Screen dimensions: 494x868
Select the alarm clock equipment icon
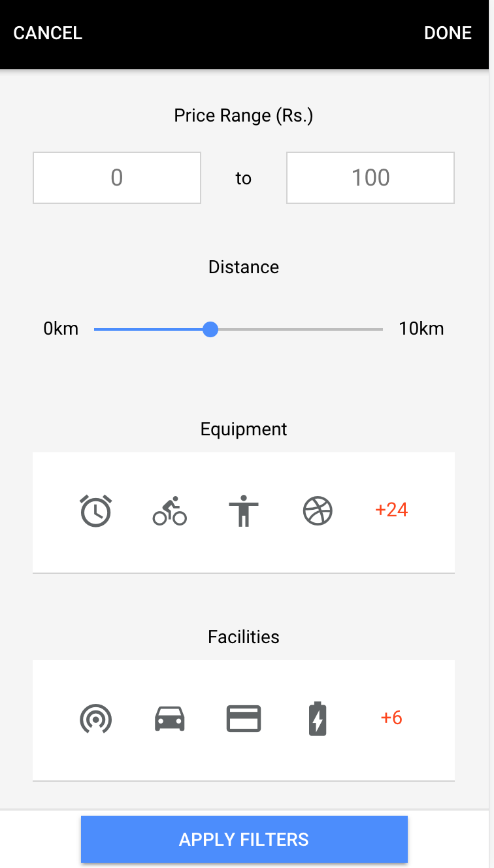click(x=95, y=510)
